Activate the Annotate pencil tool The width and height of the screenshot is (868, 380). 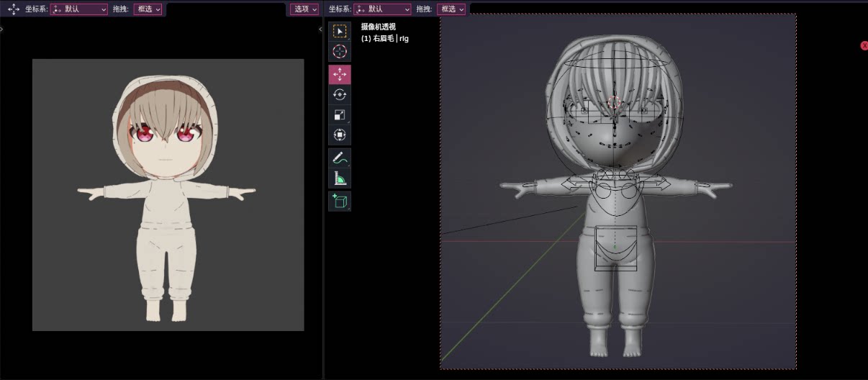coord(340,158)
